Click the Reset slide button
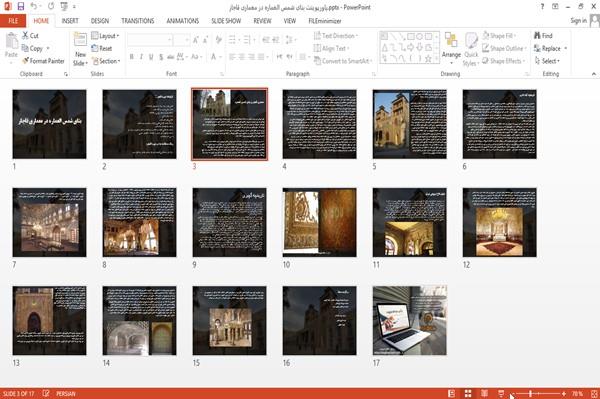Image resolution: width=600 pixels, height=399 pixels. pyautogui.click(x=102, y=48)
